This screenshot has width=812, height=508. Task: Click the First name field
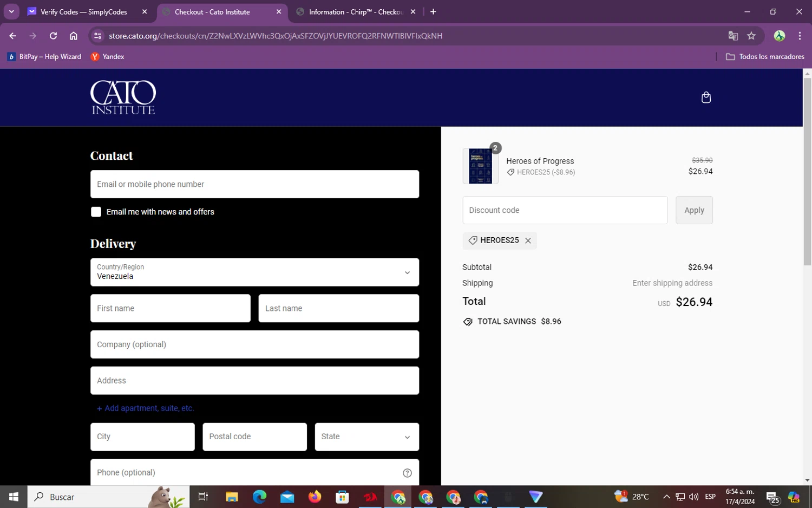tap(170, 308)
